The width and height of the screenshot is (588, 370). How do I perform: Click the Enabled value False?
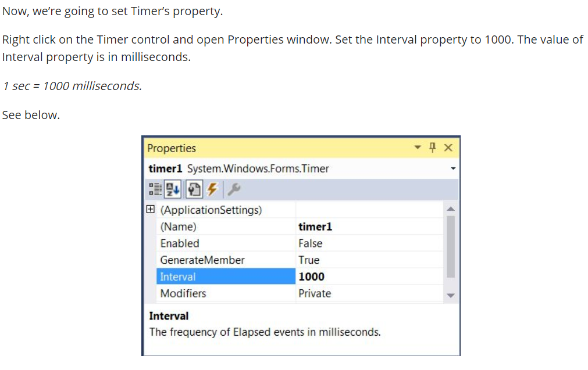click(x=310, y=243)
